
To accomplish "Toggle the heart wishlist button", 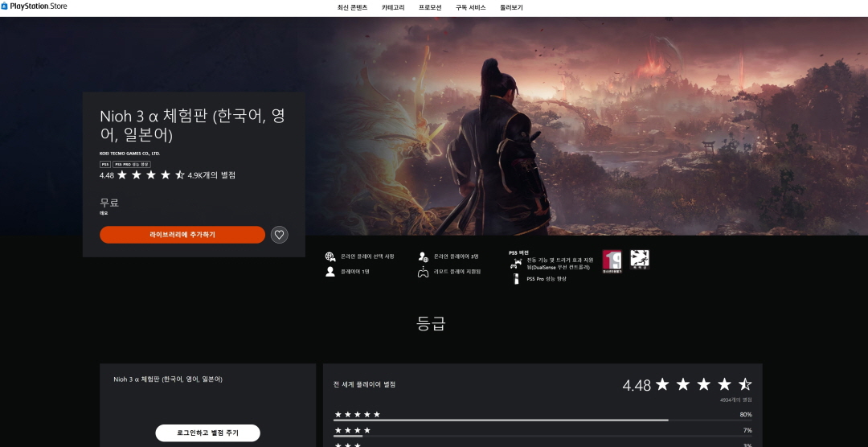I will click(x=280, y=235).
